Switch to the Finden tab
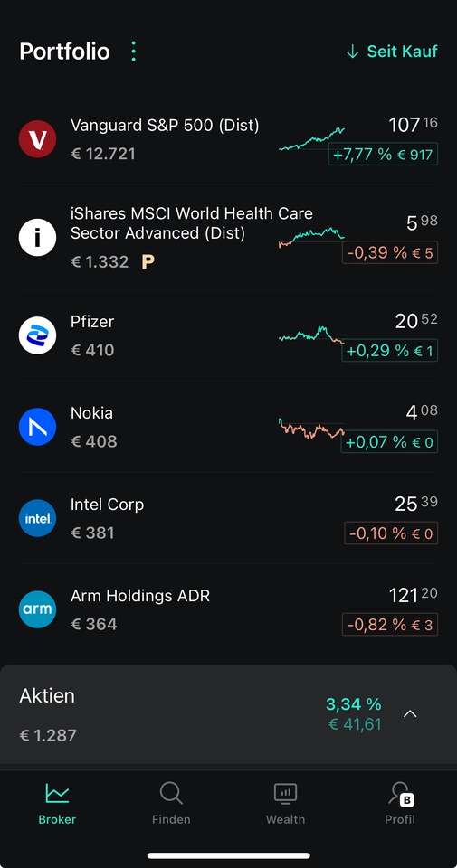This screenshot has height=868, width=457. pos(171,803)
